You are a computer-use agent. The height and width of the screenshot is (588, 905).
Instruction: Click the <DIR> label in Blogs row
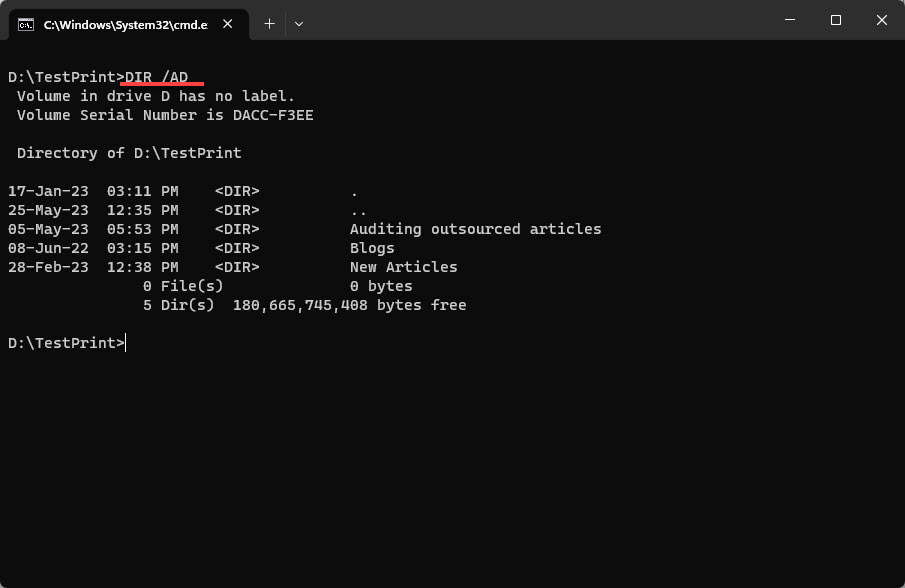tap(237, 248)
